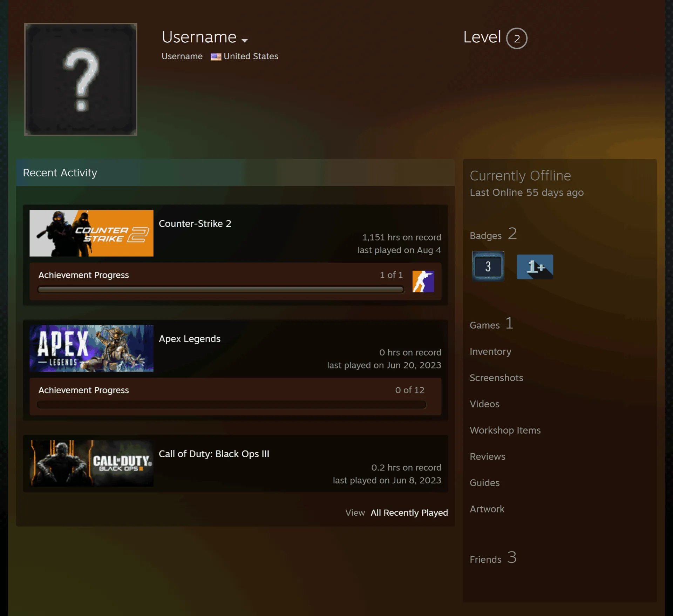Click '1,151 hrs on record' text
Viewport: 673px width, 616px height.
click(402, 237)
